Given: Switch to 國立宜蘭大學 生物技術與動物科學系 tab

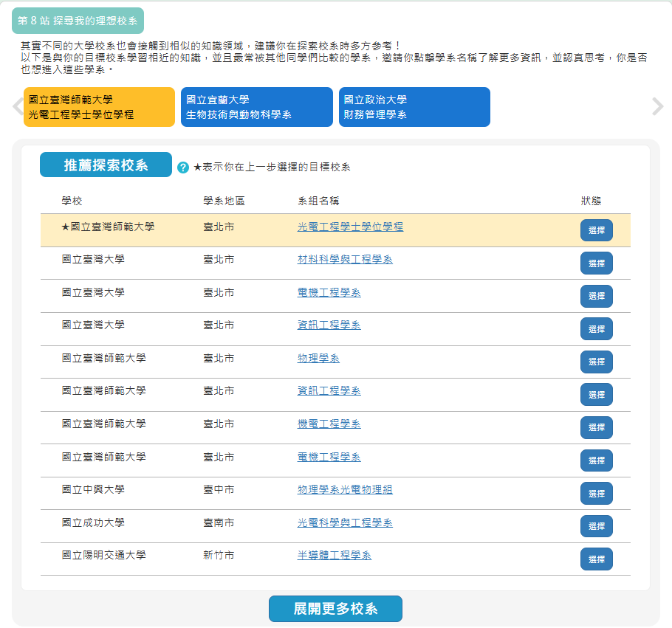Looking at the screenshot, I should (256, 107).
